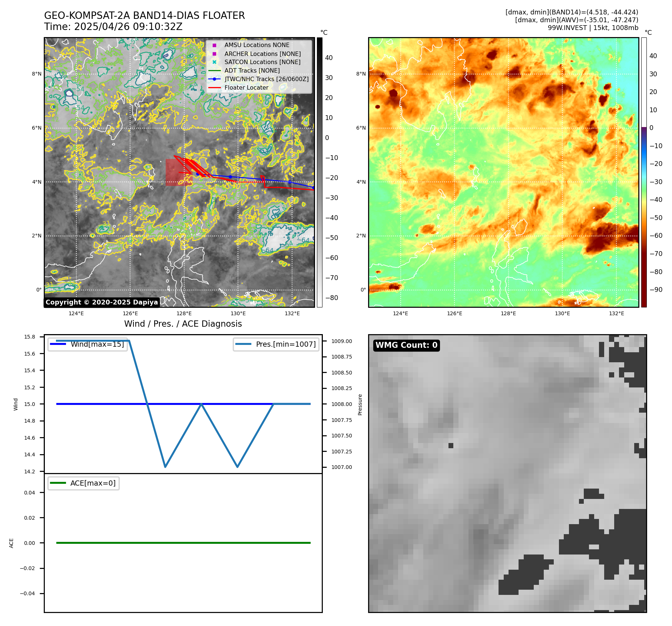Click the 15.2 wind axis tick

[30, 387]
